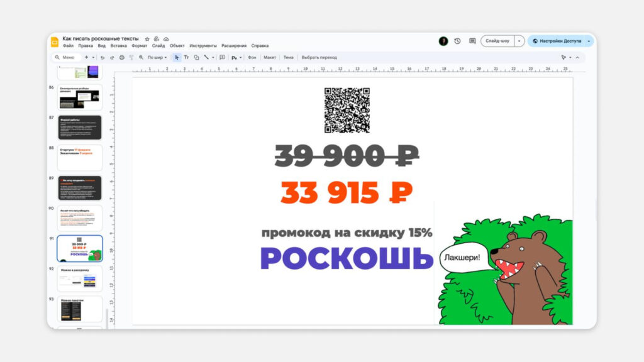
Task: Redo the last action
Action: [112, 57]
